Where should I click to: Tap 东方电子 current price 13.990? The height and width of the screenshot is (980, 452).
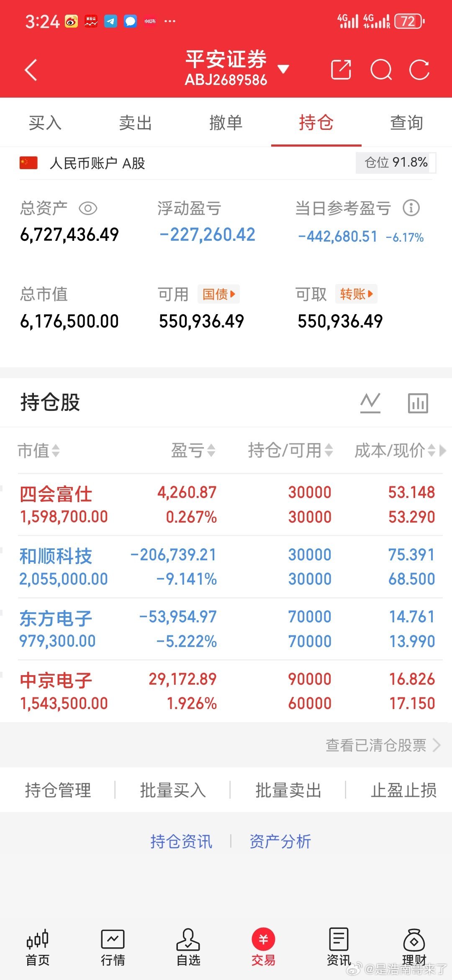click(x=412, y=641)
